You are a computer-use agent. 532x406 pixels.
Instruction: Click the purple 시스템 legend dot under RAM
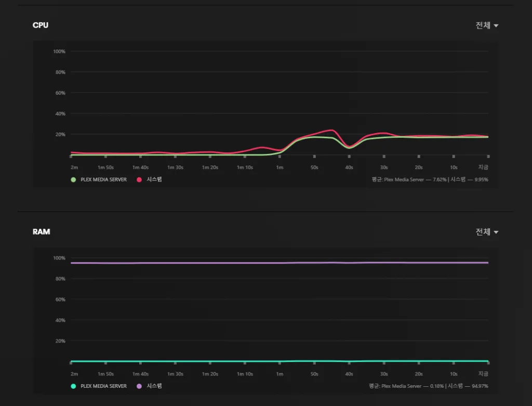click(140, 386)
